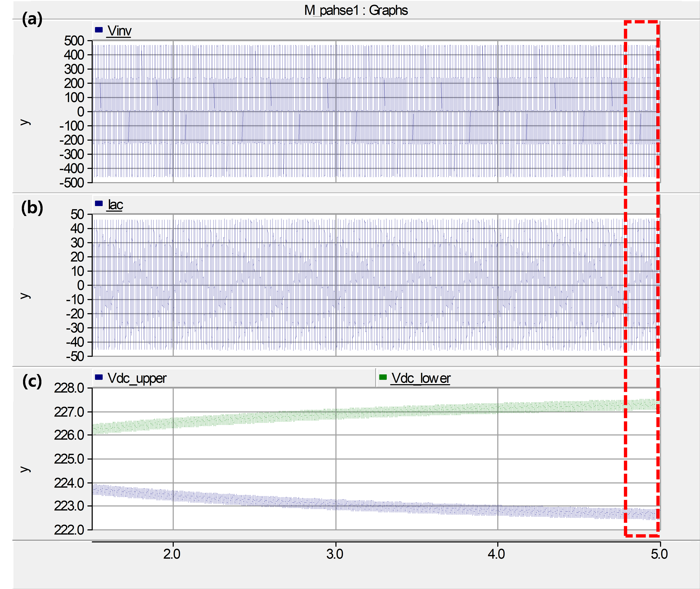Click the M_pahse1 : Graphs title bar
The width and height of the screenshot is (700, 589).
(x=356, y=10)
